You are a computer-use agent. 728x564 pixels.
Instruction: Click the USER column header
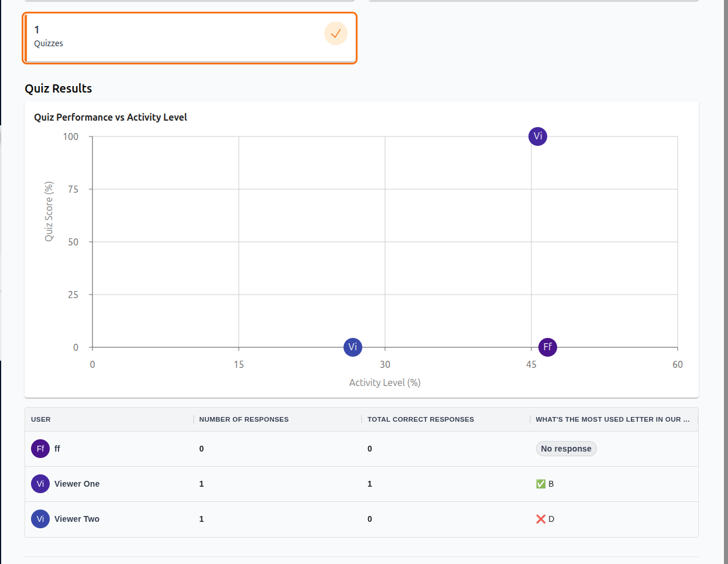[x=40, y=419]
